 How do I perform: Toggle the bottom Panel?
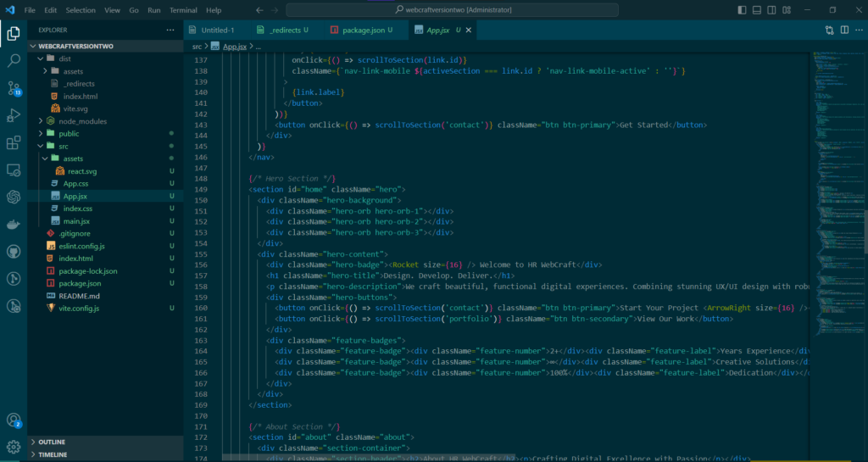coord(757,10)
